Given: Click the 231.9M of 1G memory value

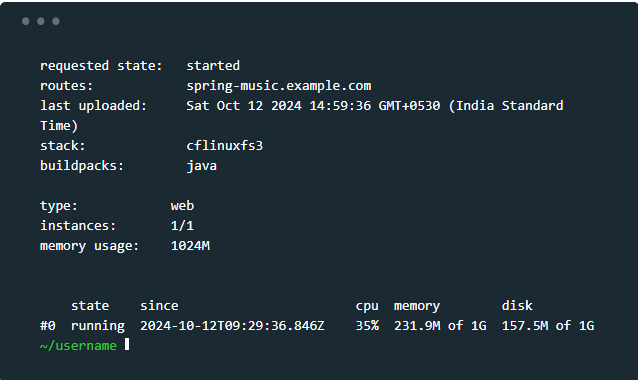Looking at the screenshot, I should click(440, 325).
